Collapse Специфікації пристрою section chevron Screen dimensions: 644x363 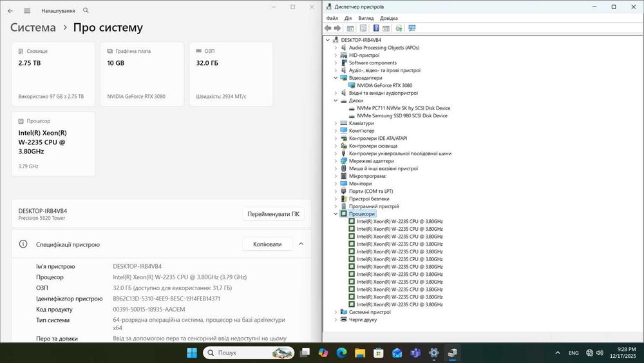[x=301, y=244]
